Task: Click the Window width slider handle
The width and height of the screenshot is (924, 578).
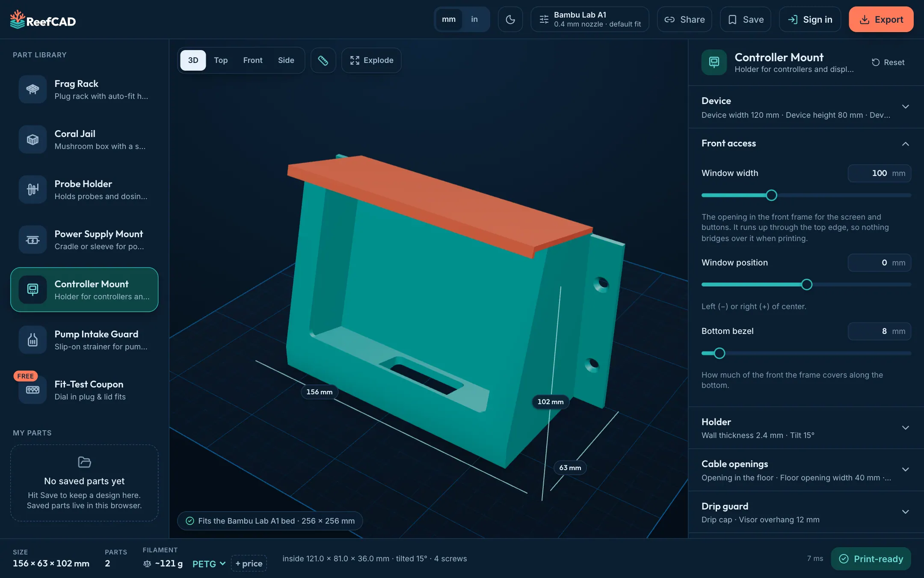Action: 771,195
